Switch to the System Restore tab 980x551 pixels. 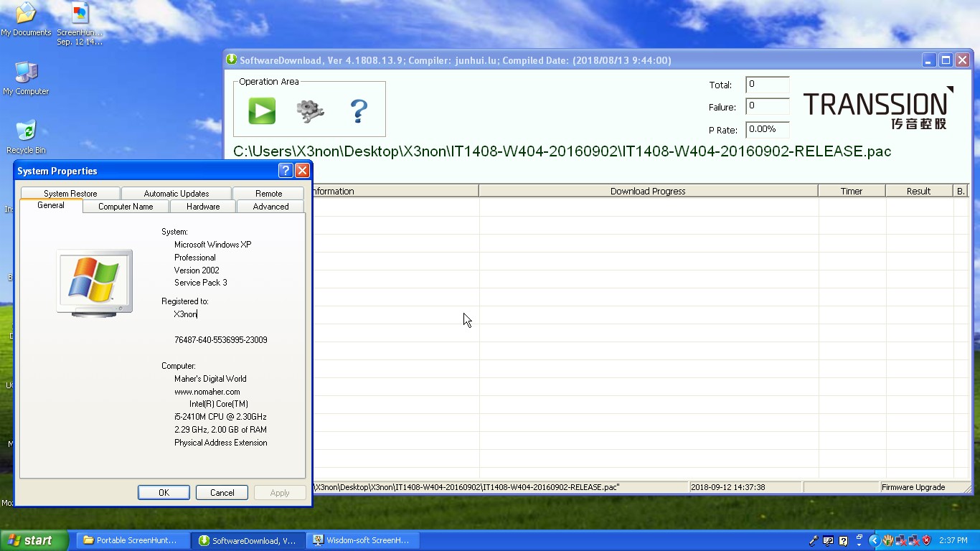point(70,194)
